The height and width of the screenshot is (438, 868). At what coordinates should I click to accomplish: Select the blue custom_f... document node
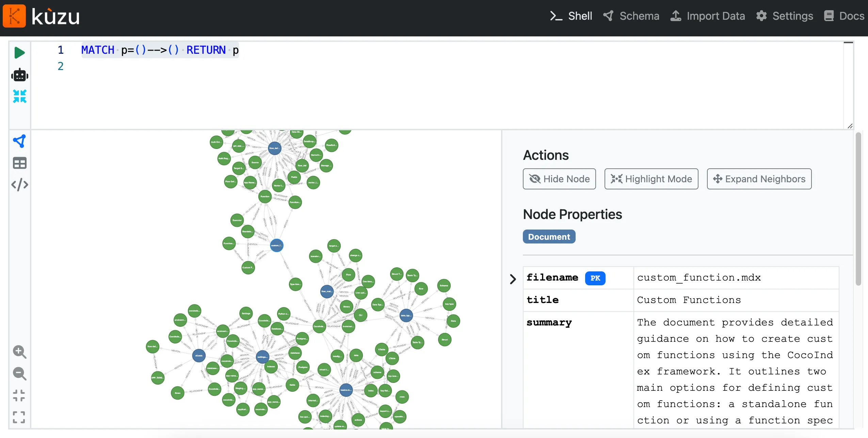(276, 245)
